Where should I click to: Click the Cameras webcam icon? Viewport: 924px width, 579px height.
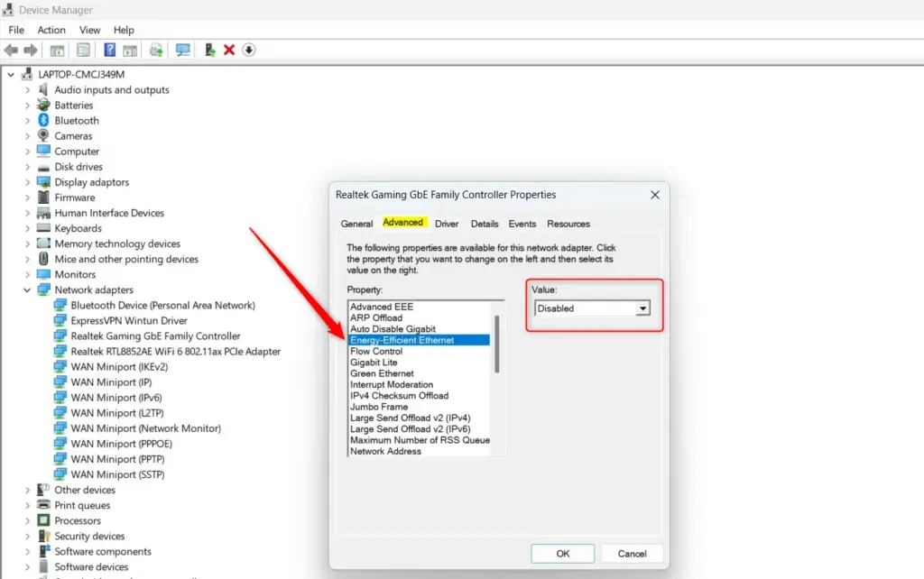(43, 135)
